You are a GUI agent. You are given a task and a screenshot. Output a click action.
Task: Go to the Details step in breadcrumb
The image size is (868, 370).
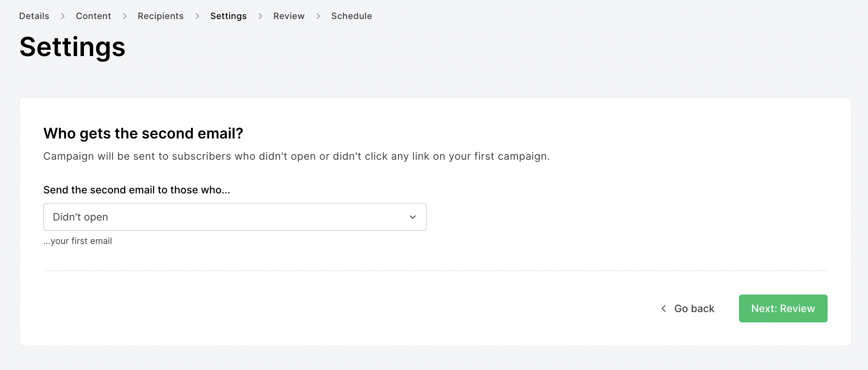[34, 16]
